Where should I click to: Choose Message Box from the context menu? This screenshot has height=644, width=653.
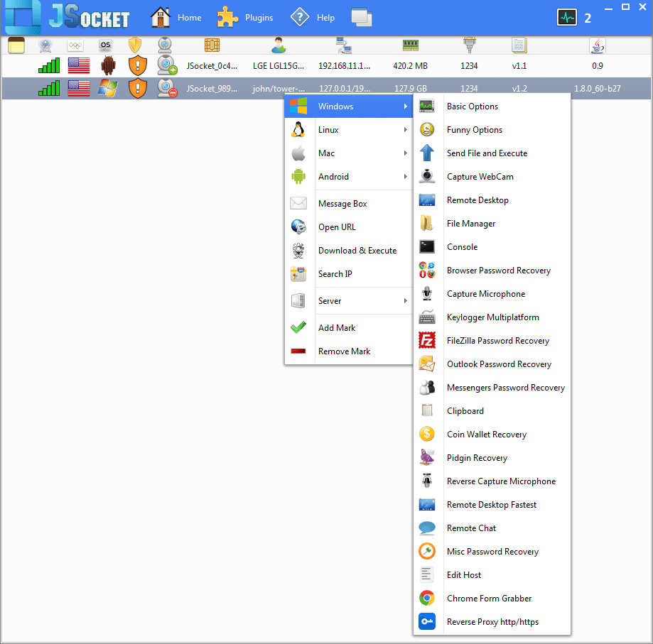342,204
